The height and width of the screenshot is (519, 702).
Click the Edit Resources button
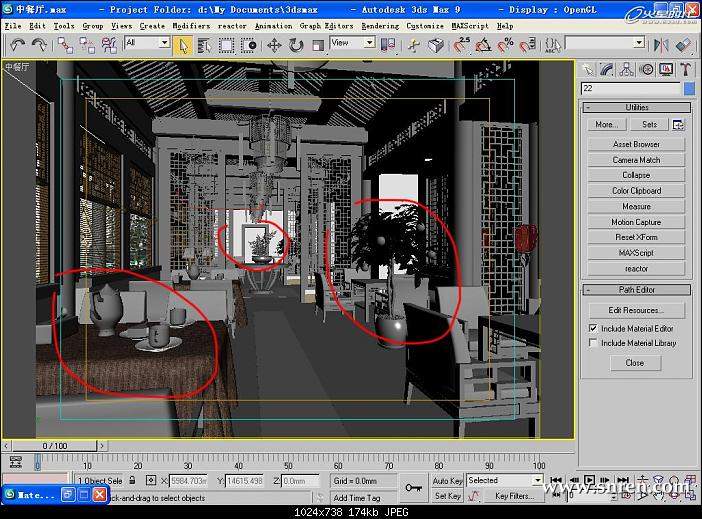click(x=636, y=310)
